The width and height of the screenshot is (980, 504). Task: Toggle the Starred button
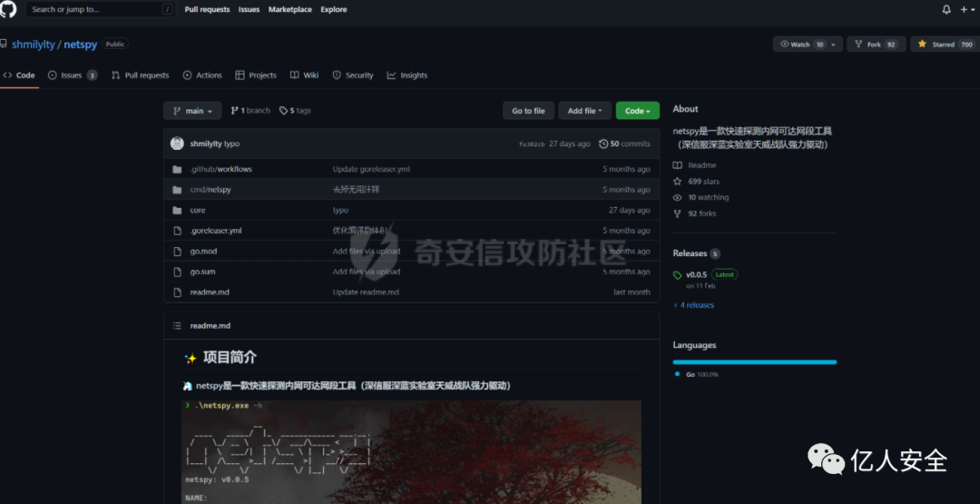tap(945, 44)
